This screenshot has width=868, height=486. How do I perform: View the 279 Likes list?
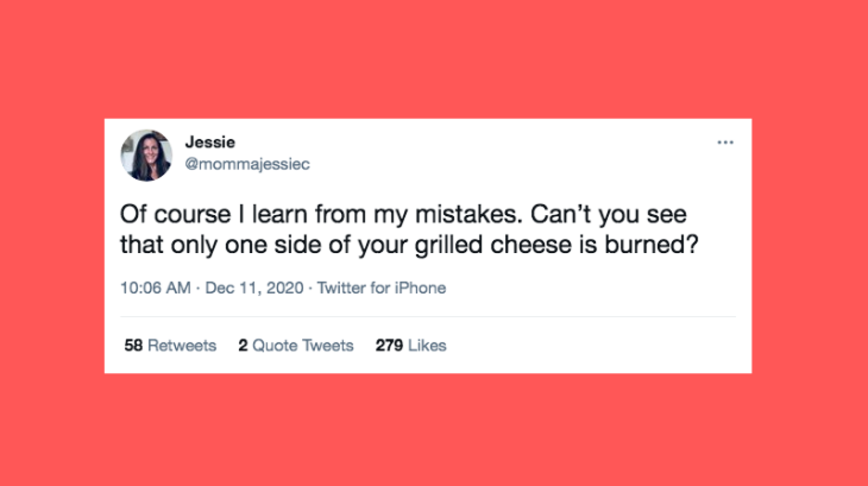[410, 345]
